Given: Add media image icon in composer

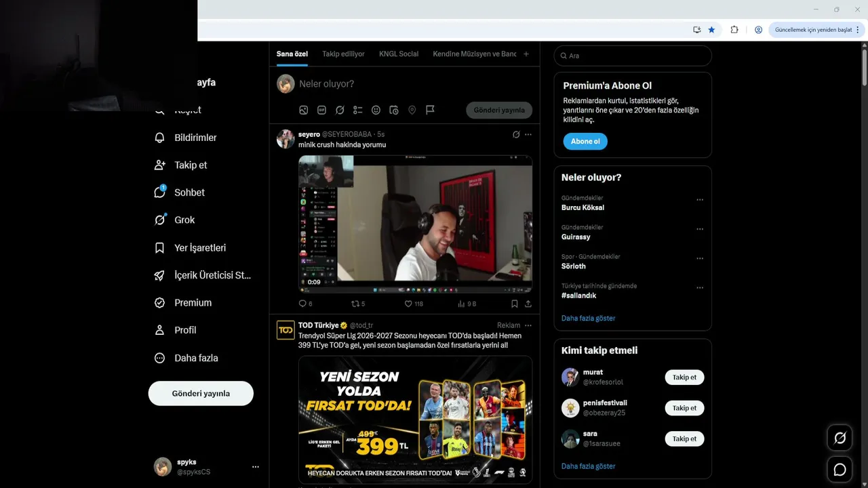Looking at the screenshot, I should [304, 110].
